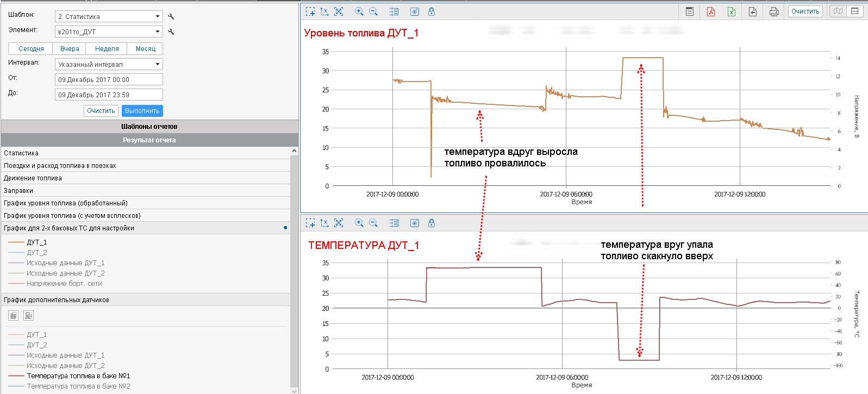Toggle Напряжение борт. сети series visibility
The height and width of the screenshot is (394, 868).
point(64,284)
